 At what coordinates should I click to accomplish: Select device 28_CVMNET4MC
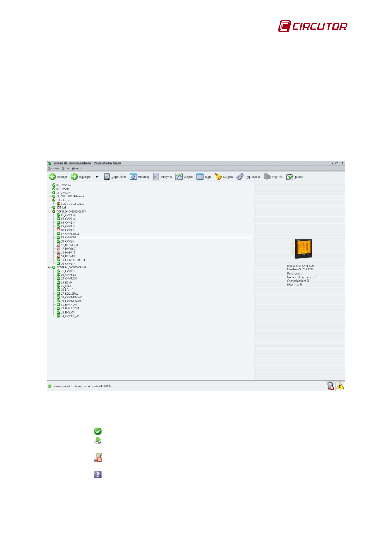(x=71, y=298)
